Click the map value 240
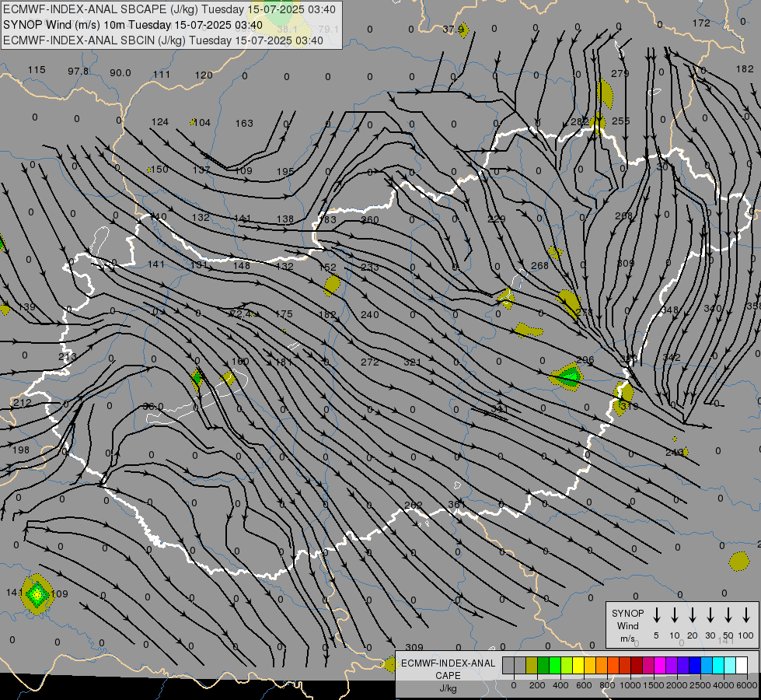 (x=370, y=315)
